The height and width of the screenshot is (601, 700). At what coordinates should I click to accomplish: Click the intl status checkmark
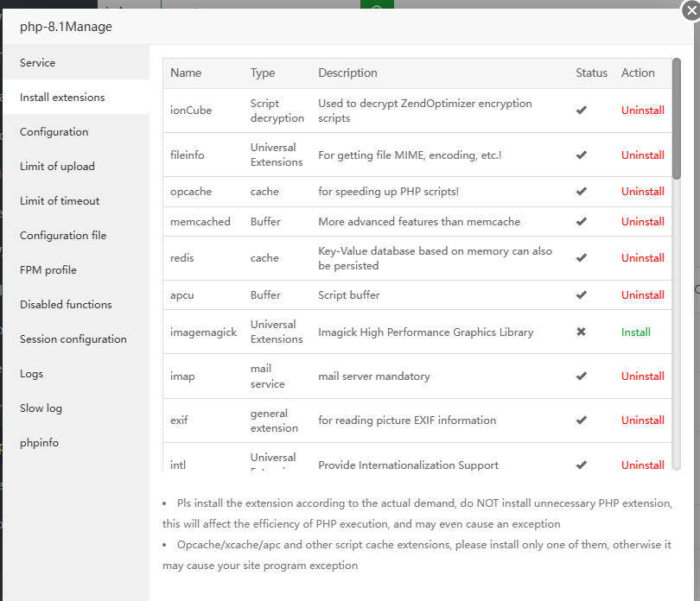[x=581, y=465]
